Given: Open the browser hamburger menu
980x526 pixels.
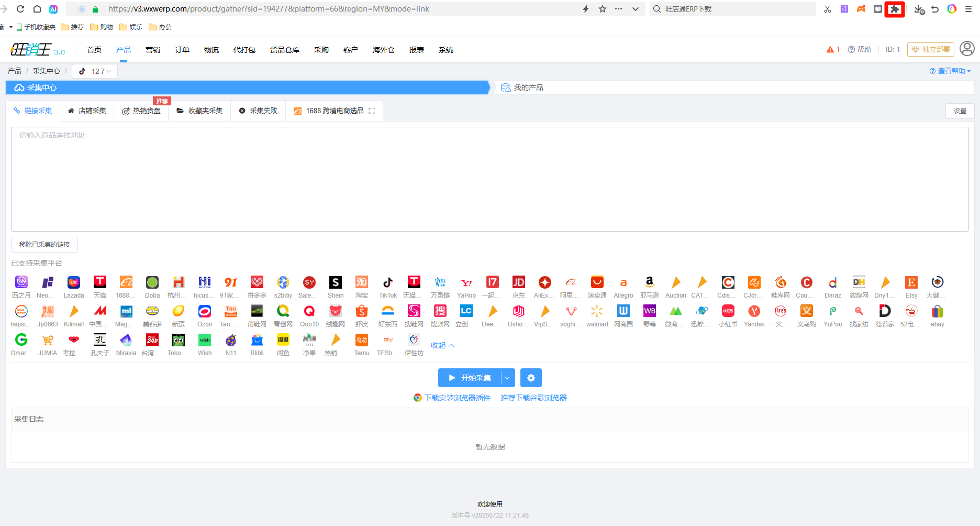Looking at the screenshot, I should (x=968, y=9).
